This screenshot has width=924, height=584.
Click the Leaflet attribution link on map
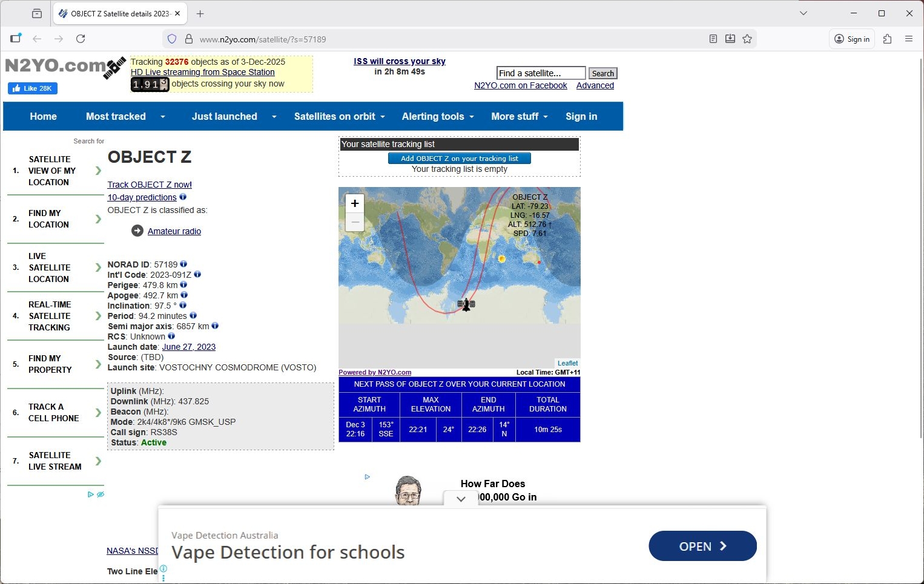(x=568, y=363)
